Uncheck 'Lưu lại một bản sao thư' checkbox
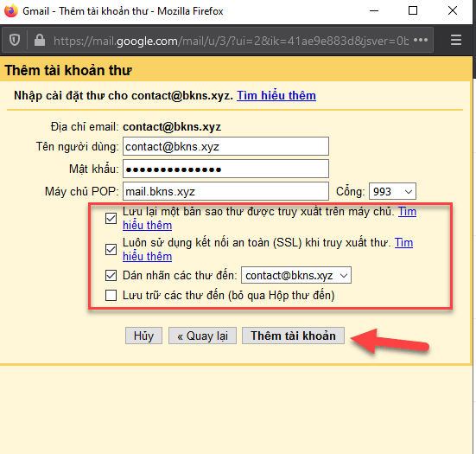Viewport: 476px width, 454px height. tap(111, 218)
